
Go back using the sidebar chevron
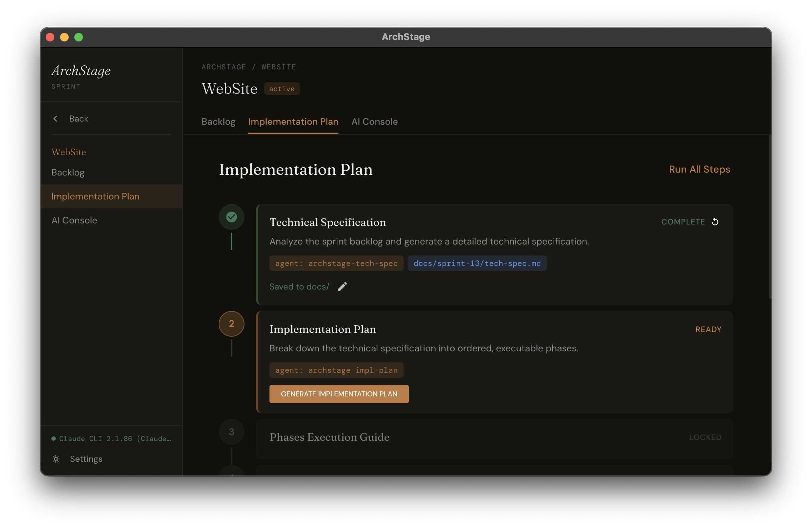pos(56,118)
